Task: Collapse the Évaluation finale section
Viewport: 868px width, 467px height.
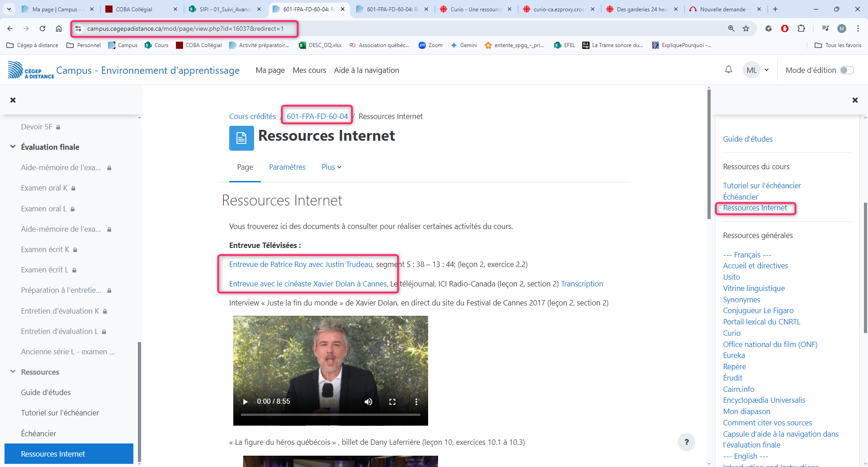Action: click(x=13, y=147)
